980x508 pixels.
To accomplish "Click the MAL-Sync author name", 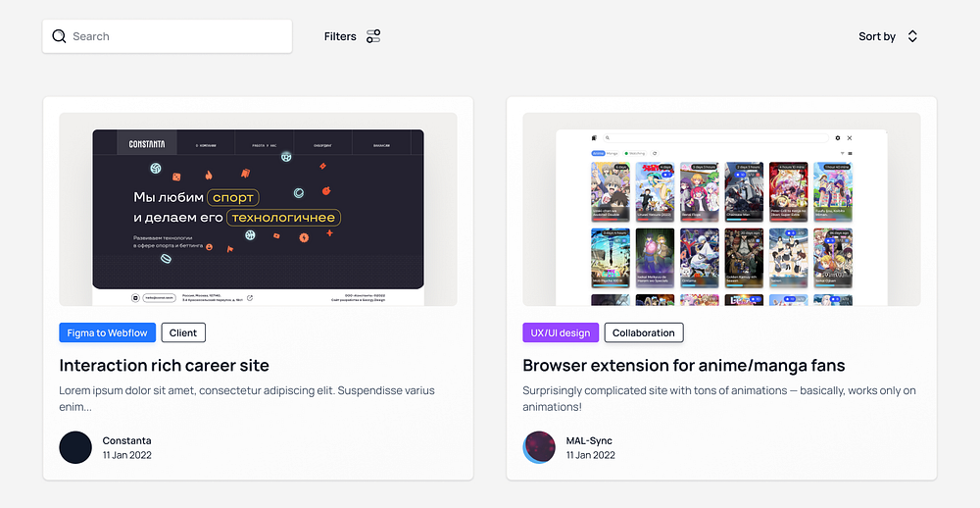I will coord(589,440).
